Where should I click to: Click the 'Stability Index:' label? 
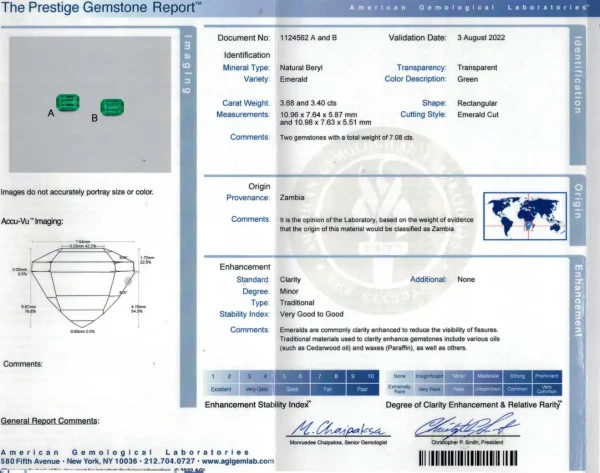tap(245, 314)
